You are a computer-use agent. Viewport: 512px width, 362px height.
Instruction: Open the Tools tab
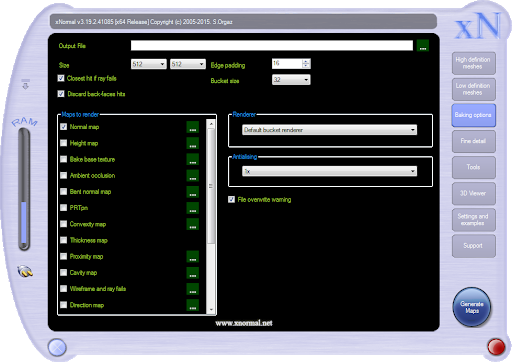(x=473, y=167)
